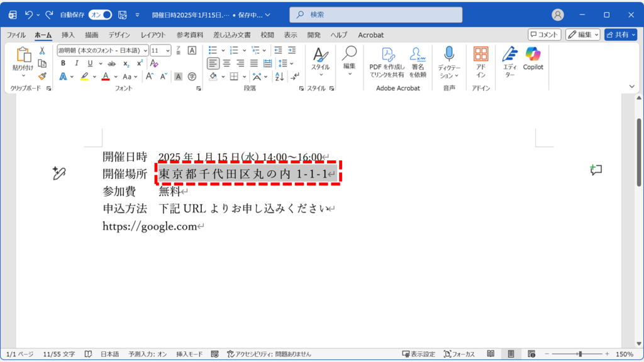Screen dimensions: 644x362
Task: Open the font name dropdown
Action: [x=145, y=51]
